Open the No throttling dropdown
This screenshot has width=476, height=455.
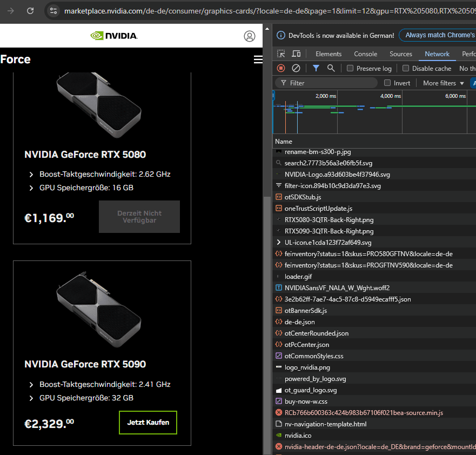(x=467, y=68)
